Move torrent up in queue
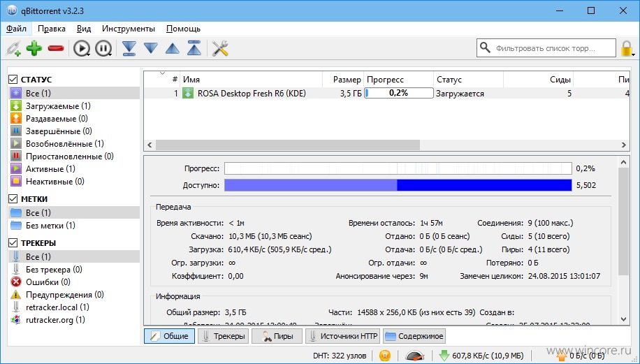Screen dimensions: 640x364 point(173,49)
